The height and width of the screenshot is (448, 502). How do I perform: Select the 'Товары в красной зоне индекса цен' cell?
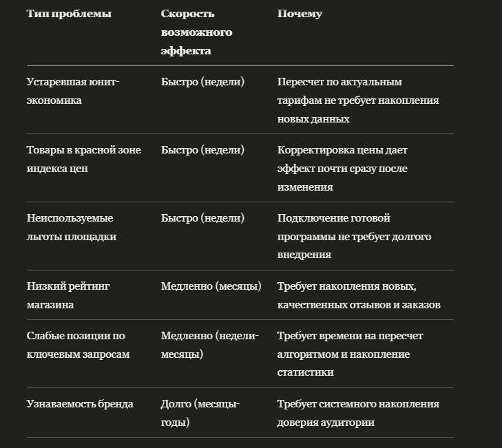pos(84,160)
